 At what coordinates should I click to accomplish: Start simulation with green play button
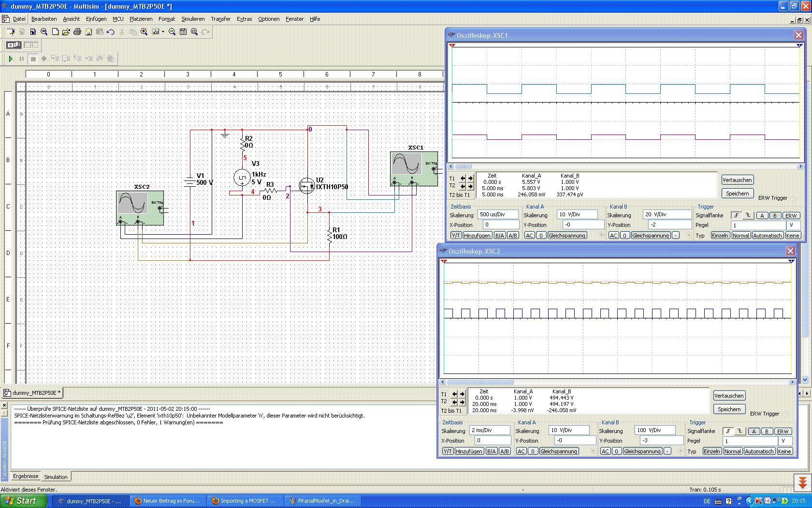(11, 59)
